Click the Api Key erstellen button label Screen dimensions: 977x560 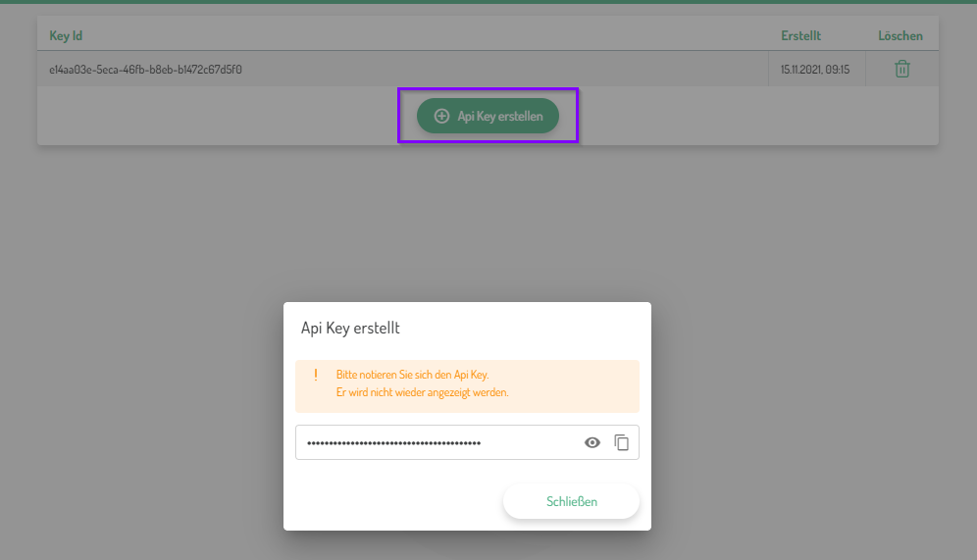[499, 116]
